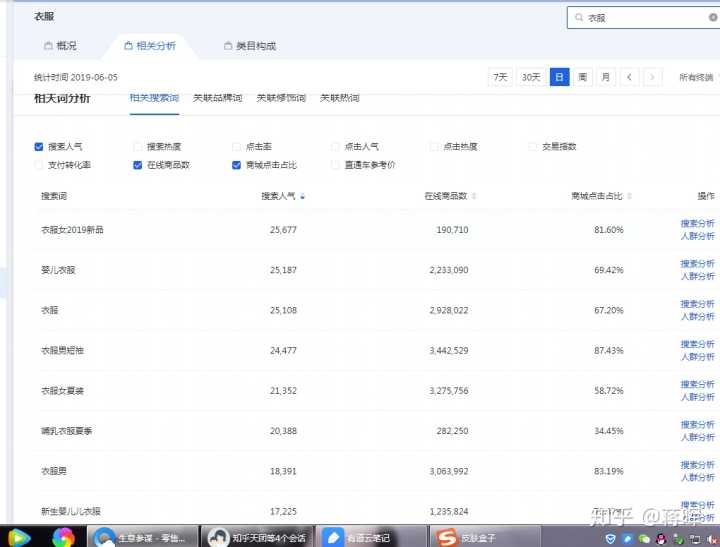This screenshot has height=547, width=720.
Task: Clear the search box with the X icon
Action: point(713,18)
